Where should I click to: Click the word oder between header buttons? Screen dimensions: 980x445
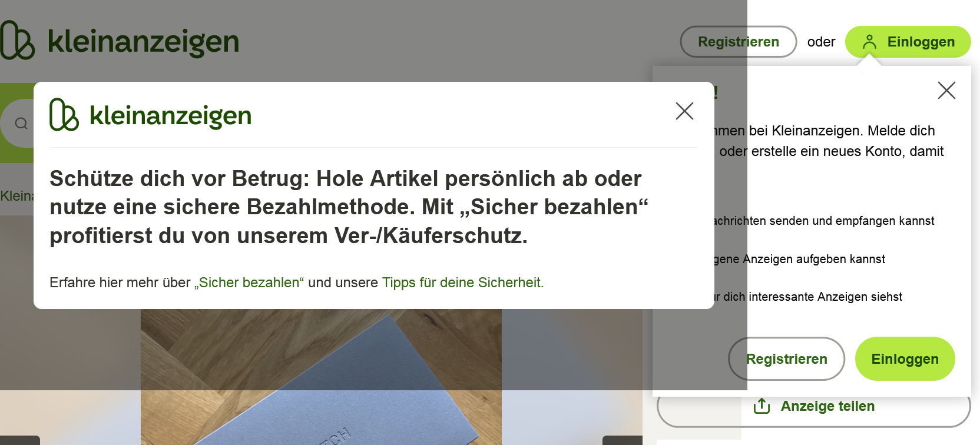[821, 42]
